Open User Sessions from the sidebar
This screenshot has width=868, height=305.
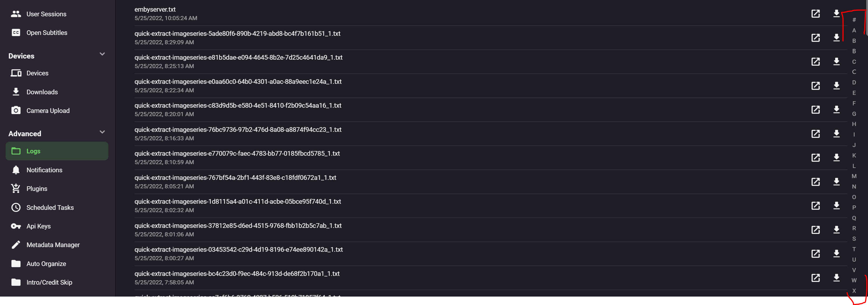46,14
